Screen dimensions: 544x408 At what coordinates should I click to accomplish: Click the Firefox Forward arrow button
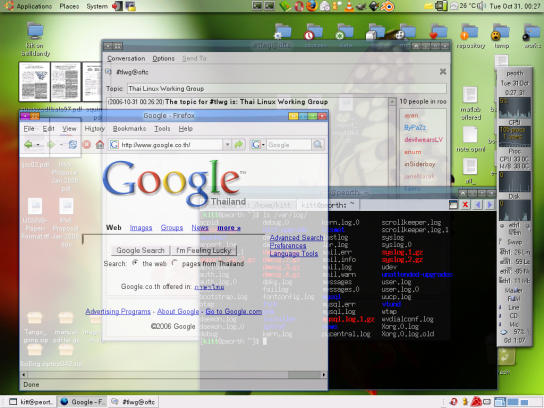tap(51, 144)
